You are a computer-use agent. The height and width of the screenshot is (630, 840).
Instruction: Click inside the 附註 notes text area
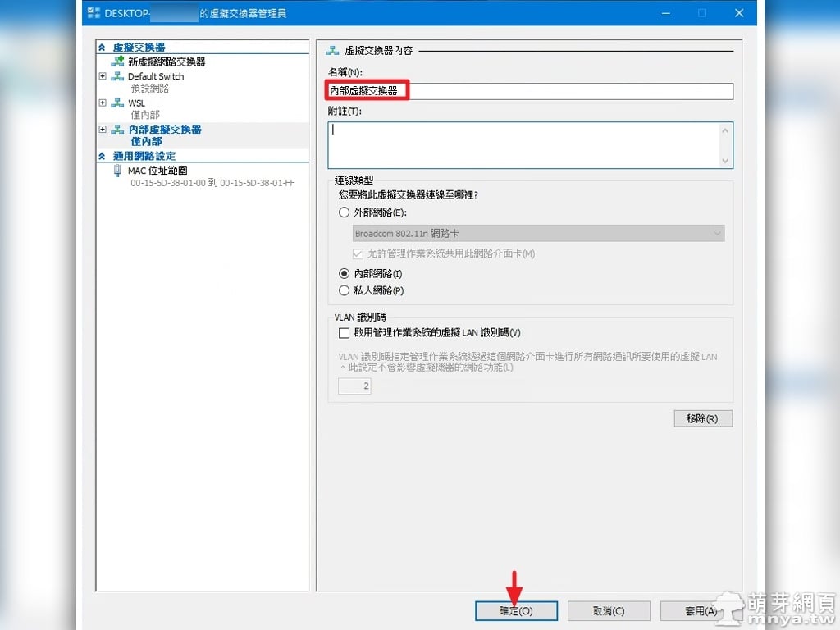click(x=525, y=144)
